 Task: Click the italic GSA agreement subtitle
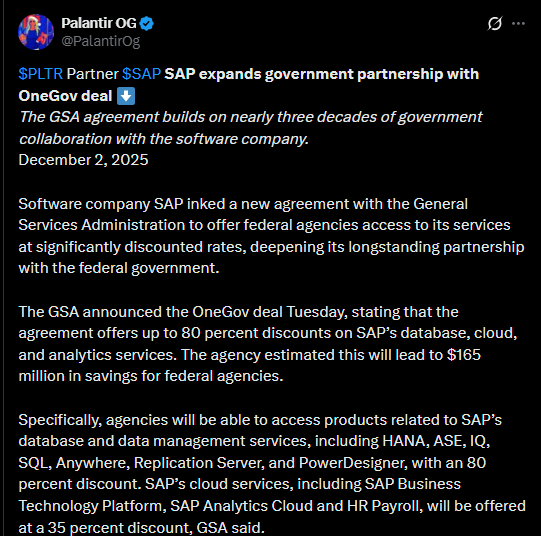point(250,128)
